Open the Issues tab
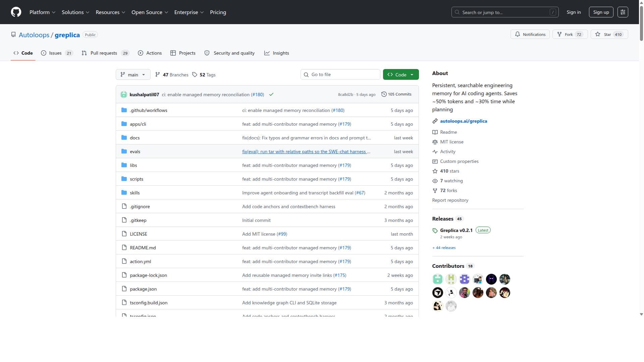 [57, 53]
